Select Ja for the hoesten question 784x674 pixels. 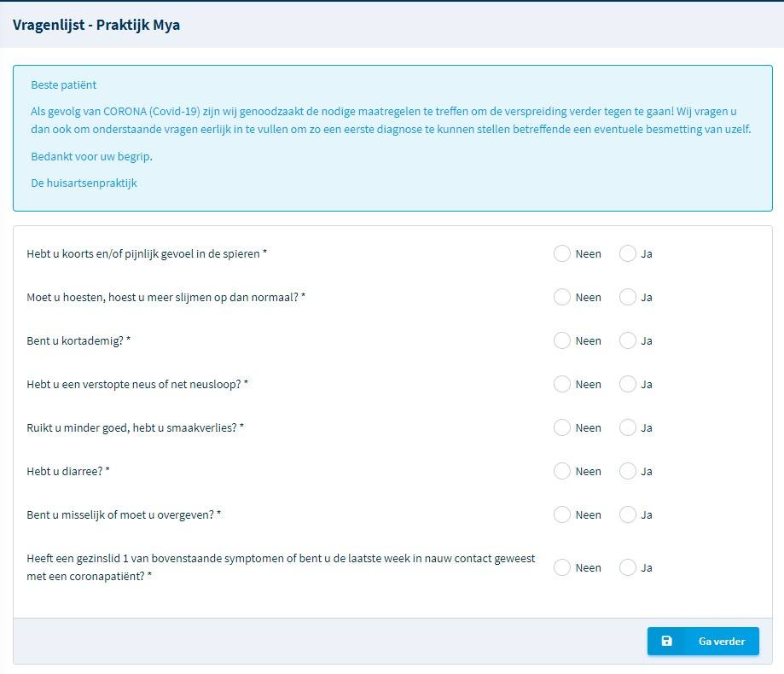click(x=629, y=297)
